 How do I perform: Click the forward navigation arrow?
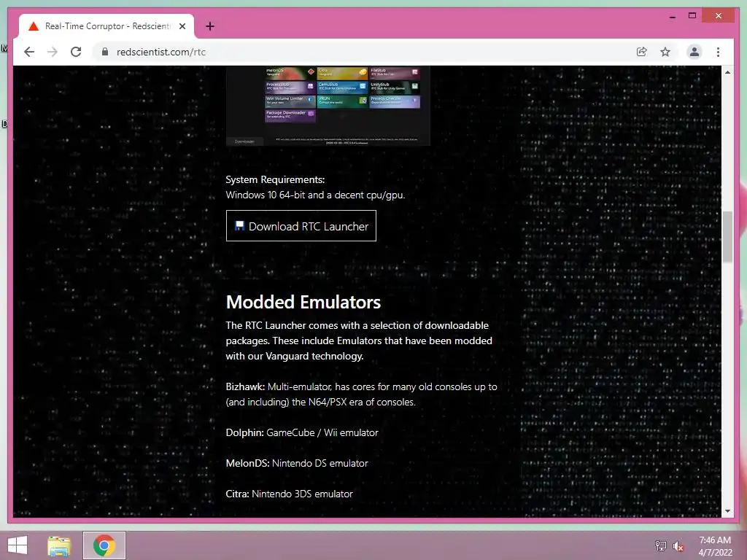pos(53,52)
